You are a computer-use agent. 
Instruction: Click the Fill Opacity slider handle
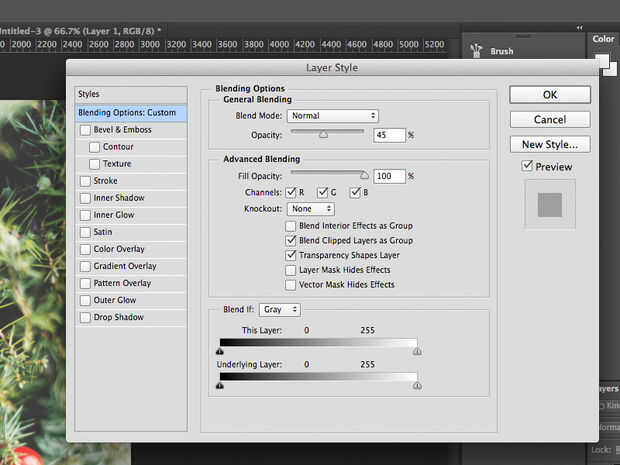pos(364,174)
